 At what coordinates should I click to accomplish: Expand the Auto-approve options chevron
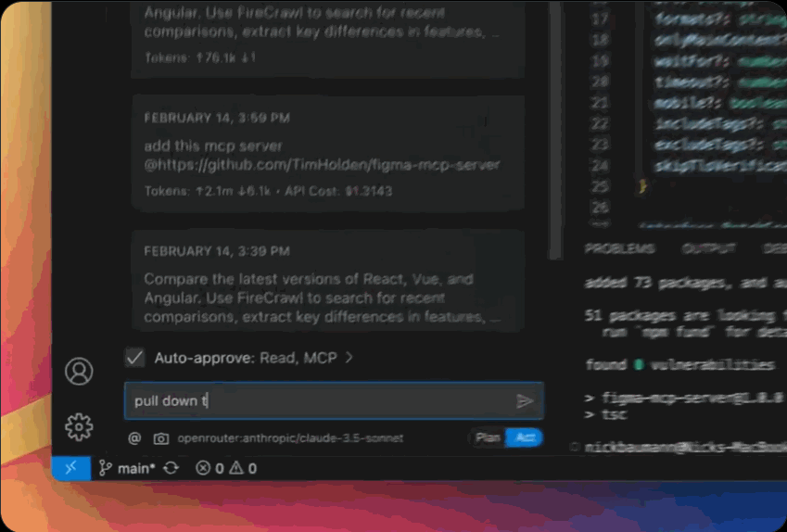tap(349, 358)
